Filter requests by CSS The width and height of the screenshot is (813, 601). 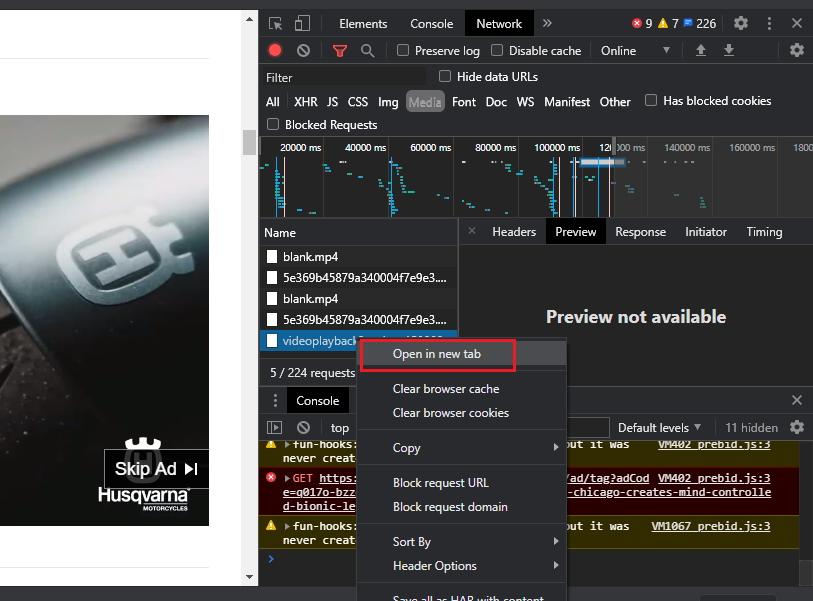pyautogui.click(x=357, y=102)
